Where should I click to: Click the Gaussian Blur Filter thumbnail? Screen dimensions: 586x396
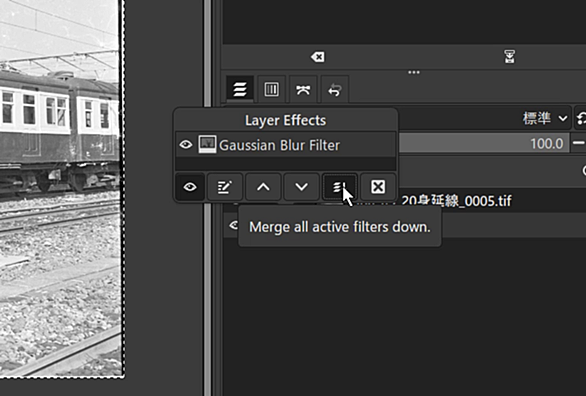[x=207, y=145]
